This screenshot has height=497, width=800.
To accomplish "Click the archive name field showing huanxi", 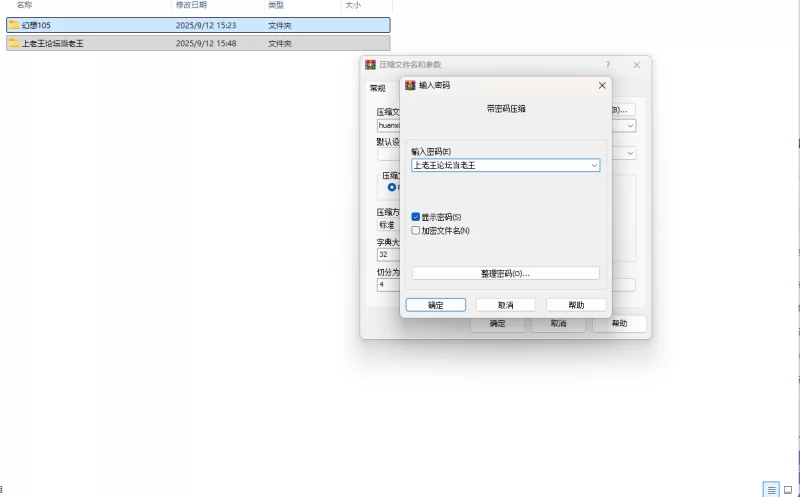I will tap(389, 126).
